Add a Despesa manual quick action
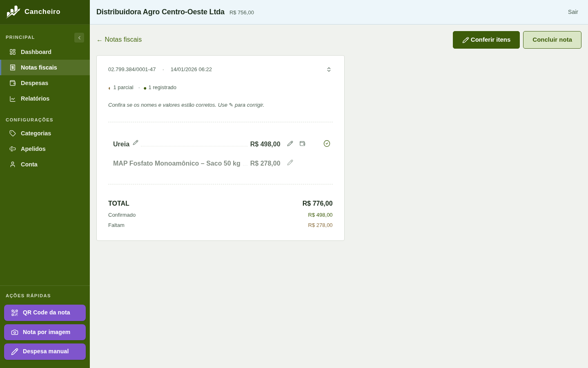 click(45, 352)
